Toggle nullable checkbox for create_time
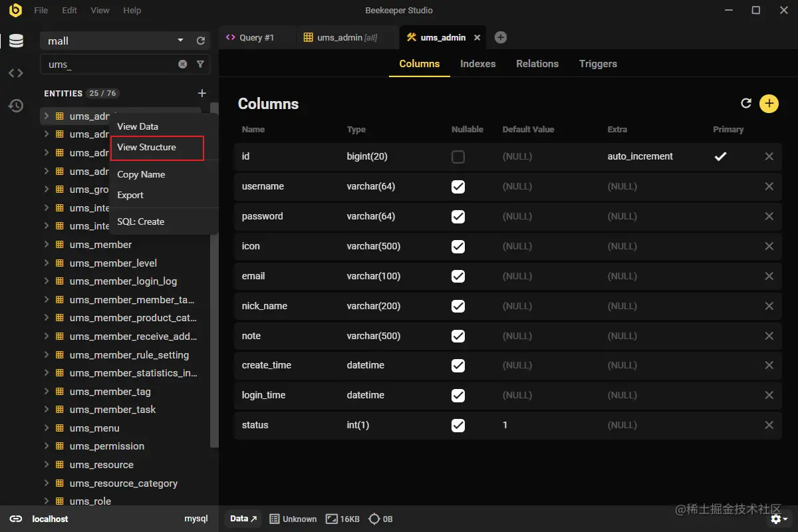The image size is (798, 532). pyautogui.click(x=458, y=366)
